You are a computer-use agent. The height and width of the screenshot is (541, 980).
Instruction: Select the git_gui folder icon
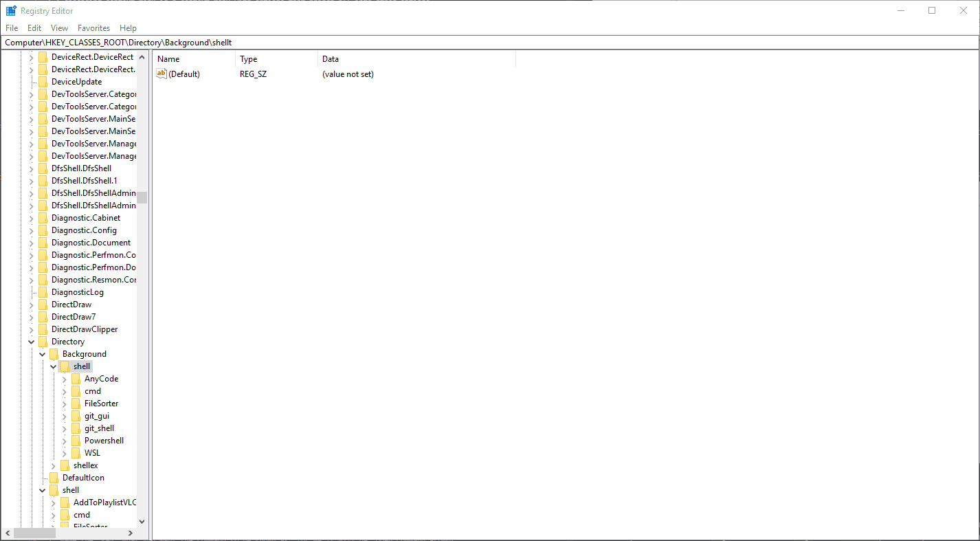[x=76, y=415]
